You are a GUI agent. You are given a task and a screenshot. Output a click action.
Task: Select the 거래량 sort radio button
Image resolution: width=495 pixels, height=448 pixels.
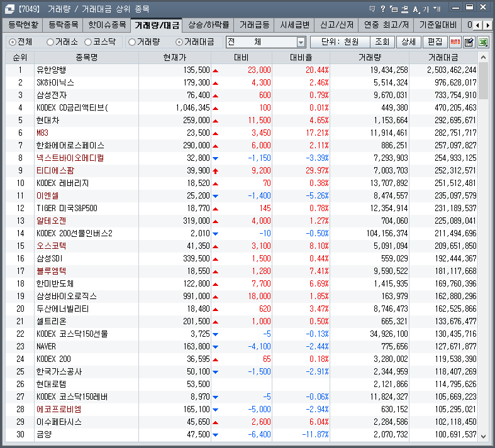pos(132,42)
